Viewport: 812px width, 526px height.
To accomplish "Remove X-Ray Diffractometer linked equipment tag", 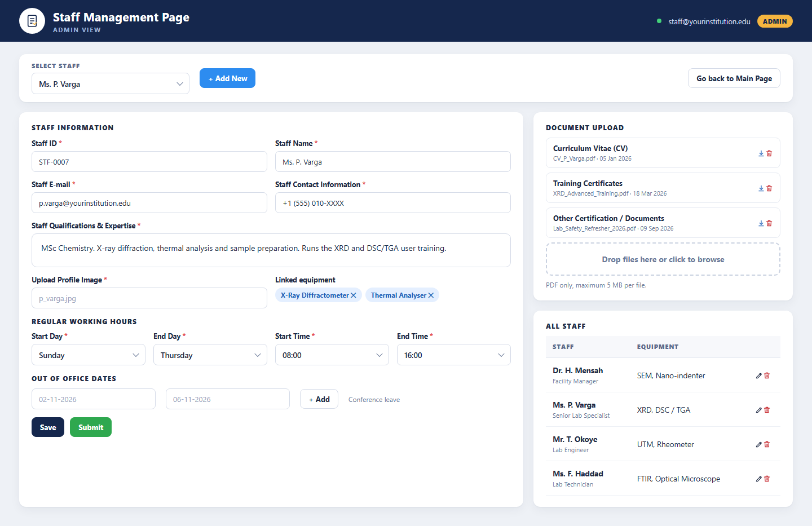I will click(354, 295).
